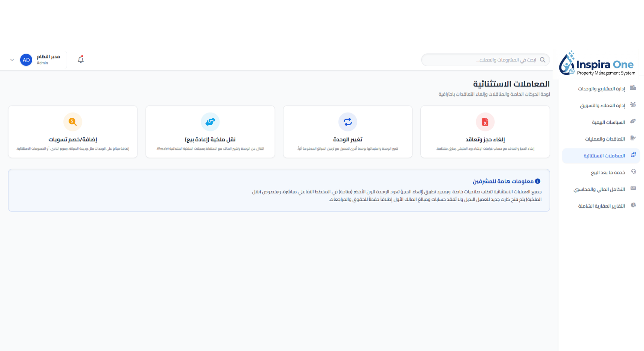This screenshot has width=644, height=351.
Task: Click the search magnifier icon
Action: coord(542,60)
